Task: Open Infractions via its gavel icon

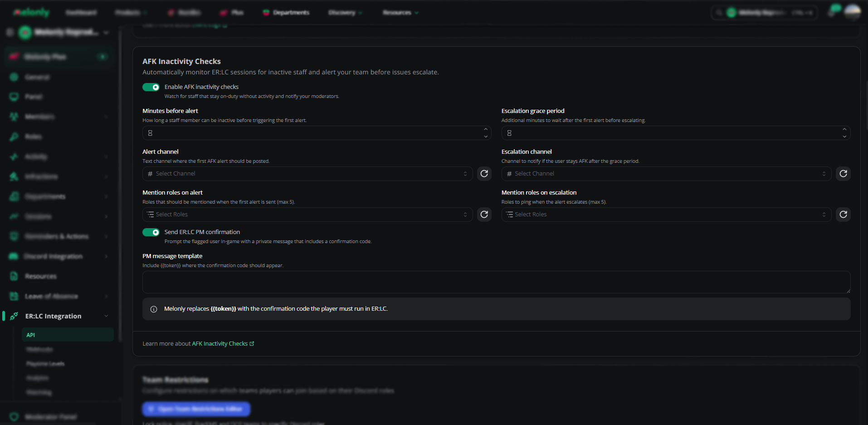Action: pos(14,177)
